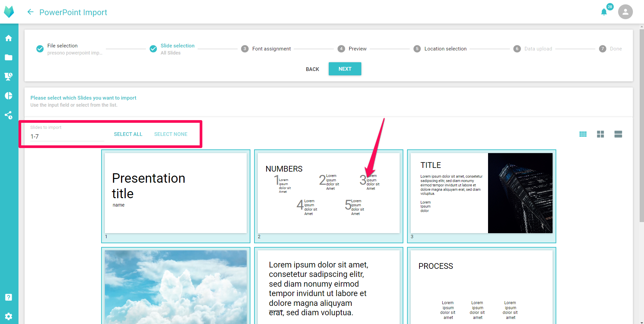Click the NEXT button
644x324 pixels.
pos(345,69)
